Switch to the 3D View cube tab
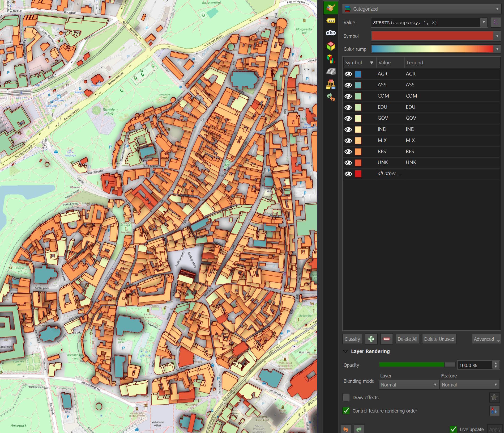The height and width of the screenshot is (433, 504). [331, 46]
